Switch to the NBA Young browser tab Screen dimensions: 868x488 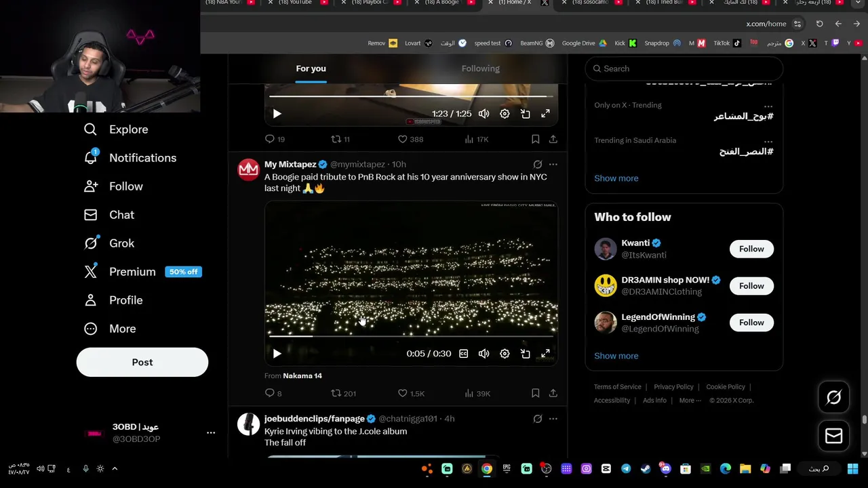[231, 3]
